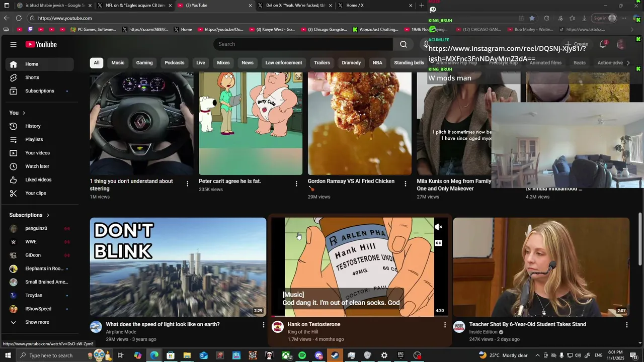This screenshot has width=644, height=362.
Task: Open options for Hank on Testosterone video
Action: point(445,325)
